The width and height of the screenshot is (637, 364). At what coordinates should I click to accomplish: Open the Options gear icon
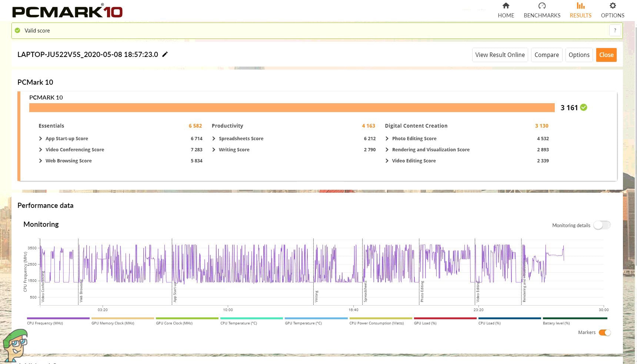613,5
